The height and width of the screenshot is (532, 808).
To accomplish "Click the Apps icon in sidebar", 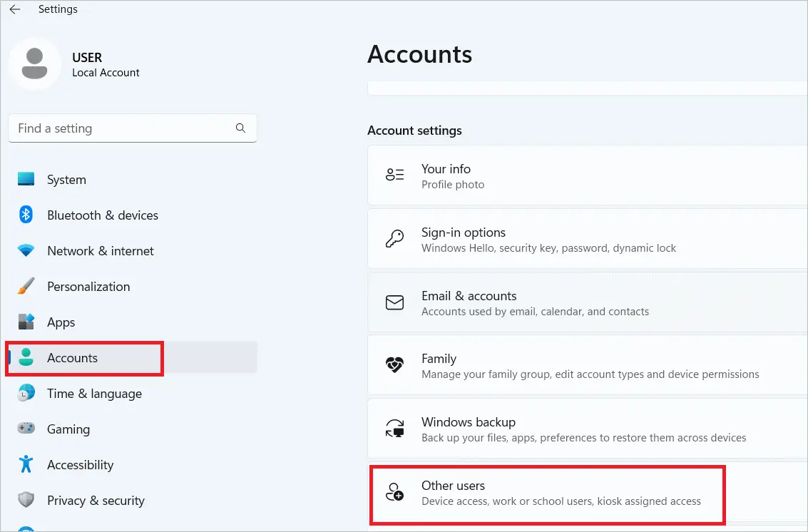I will click(26, 322).
